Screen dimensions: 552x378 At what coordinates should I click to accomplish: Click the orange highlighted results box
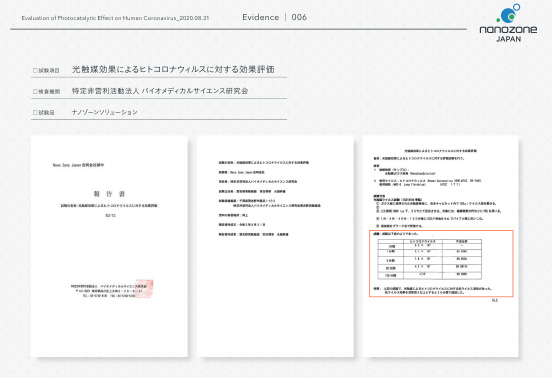441,264
